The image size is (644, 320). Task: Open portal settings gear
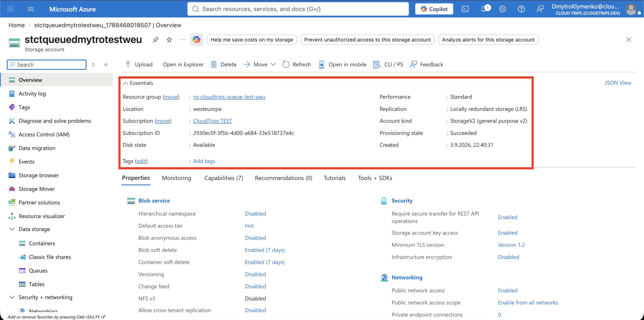tap(503, 9)
